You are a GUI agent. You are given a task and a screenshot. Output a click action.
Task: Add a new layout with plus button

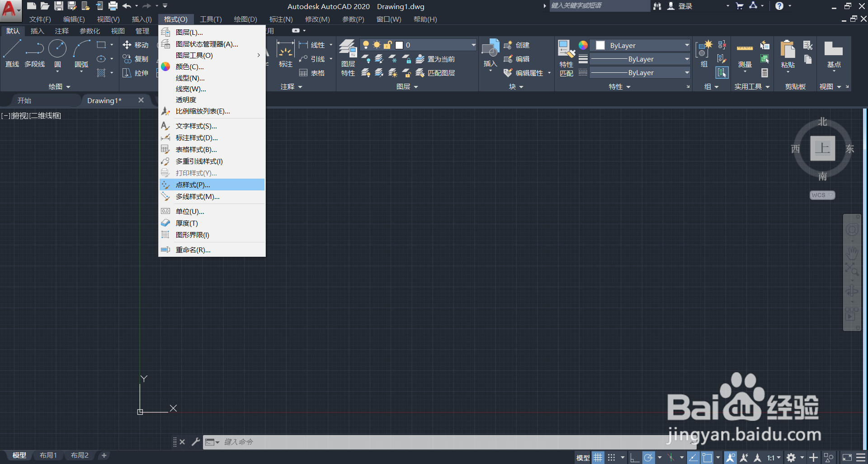pos(104,455)
